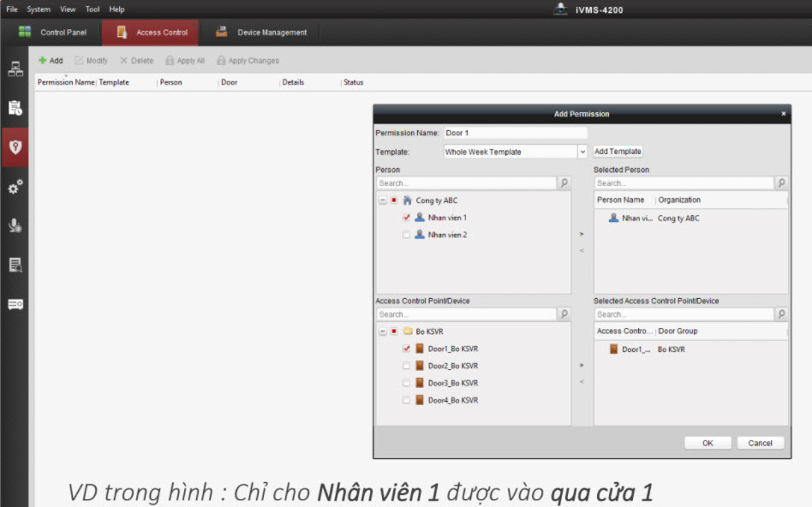
Task: Click the gear settings icon in sidebar
Action: click(15, 187)
